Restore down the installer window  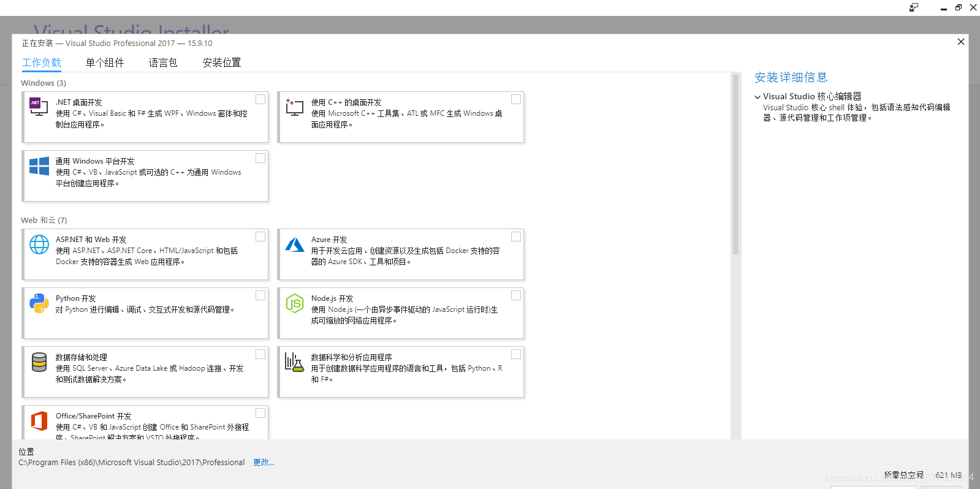(x=959, y=7)
